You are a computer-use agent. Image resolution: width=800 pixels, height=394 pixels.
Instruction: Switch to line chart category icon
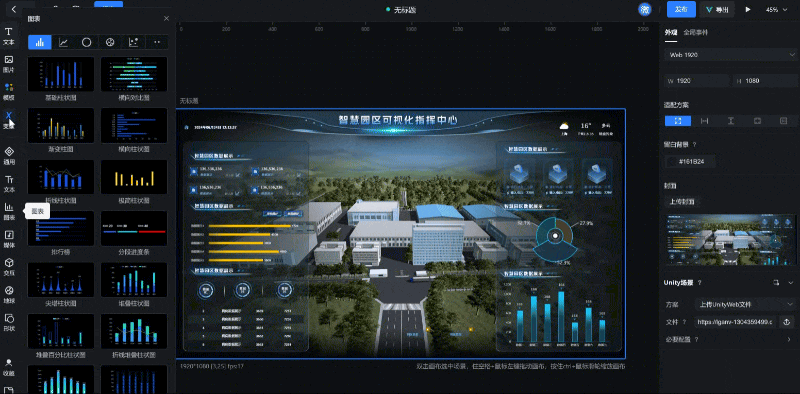(x=63, y=42)
